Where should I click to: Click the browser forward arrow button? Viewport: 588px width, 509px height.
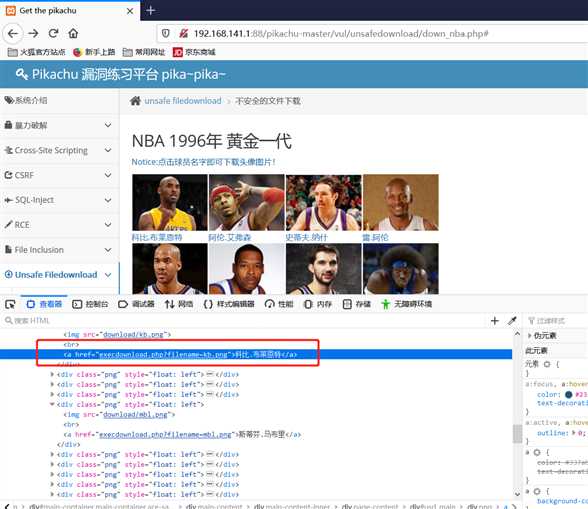(33, 34)
